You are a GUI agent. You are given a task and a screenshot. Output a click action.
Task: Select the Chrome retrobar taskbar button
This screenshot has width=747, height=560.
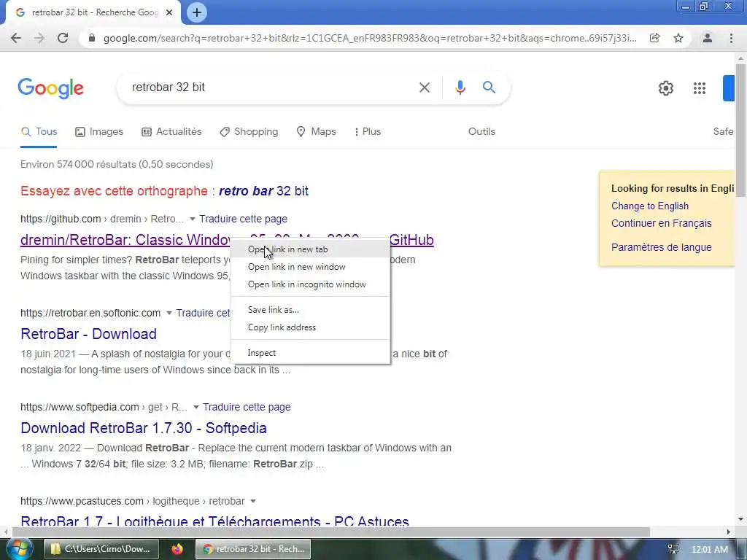[253, 549]
